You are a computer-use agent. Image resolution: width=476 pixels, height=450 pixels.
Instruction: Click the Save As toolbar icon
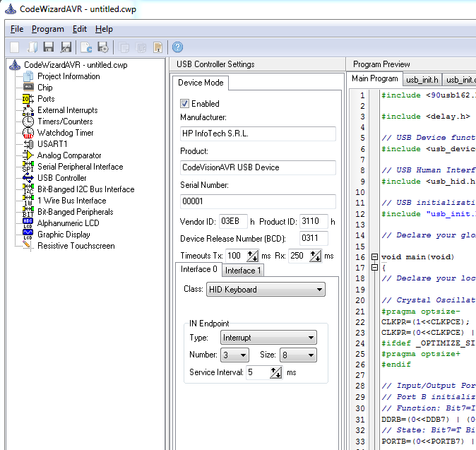[66, 47]
